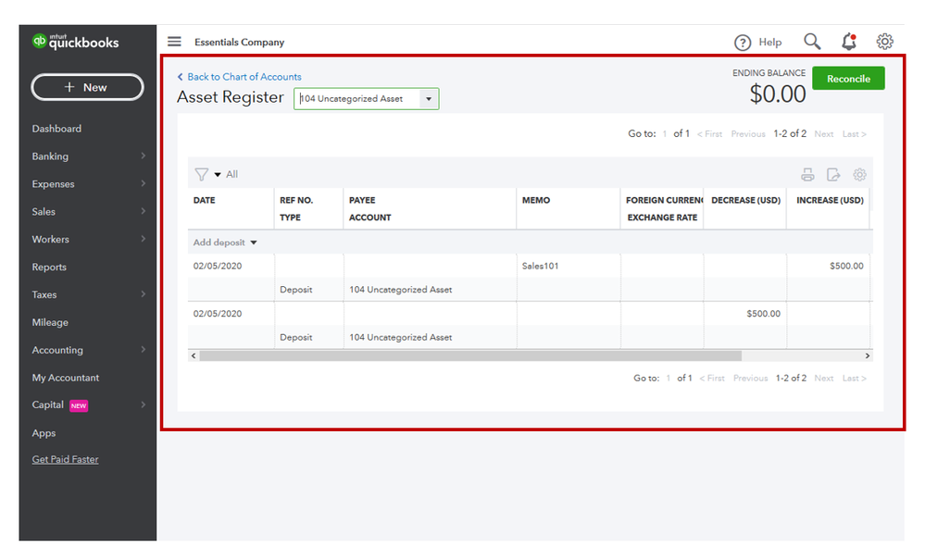
Task: Open the filter dropdown arrow next to All
Action: 218,175
